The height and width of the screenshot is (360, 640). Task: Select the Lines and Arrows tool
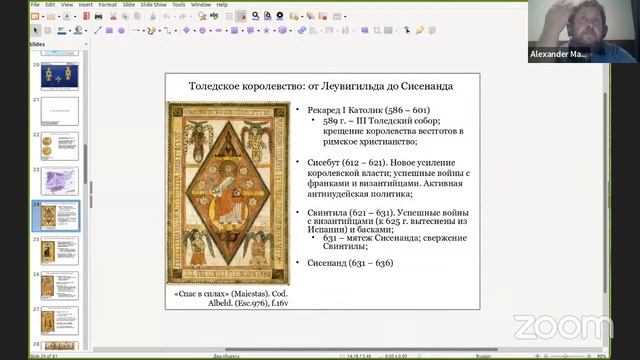(x=136, y=30)
